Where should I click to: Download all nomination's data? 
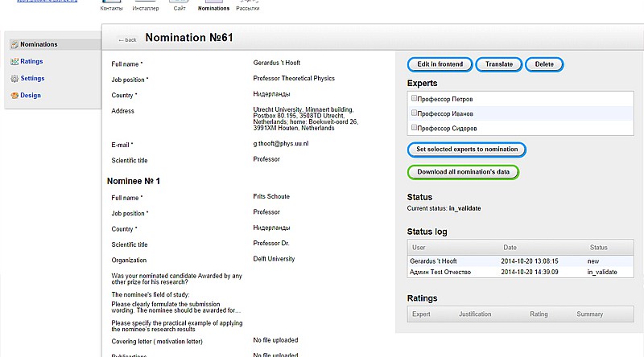463,172
